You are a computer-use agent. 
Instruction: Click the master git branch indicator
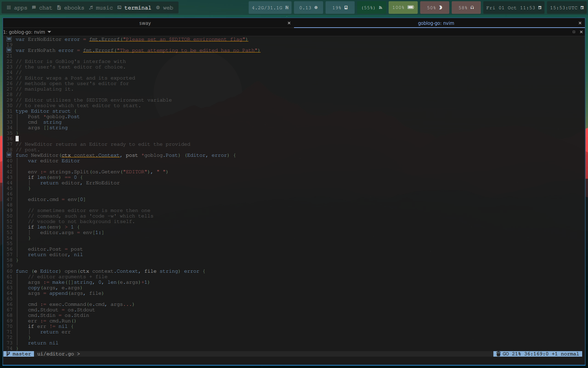coord(19,354)
